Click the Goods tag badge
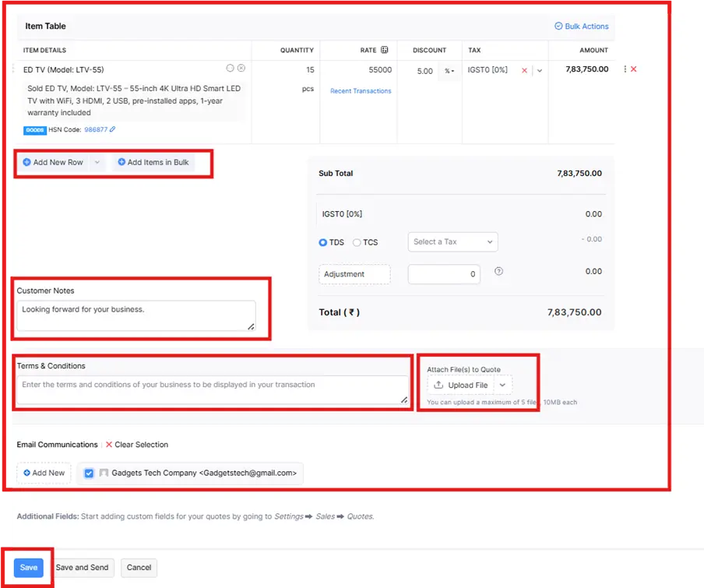 34,130
